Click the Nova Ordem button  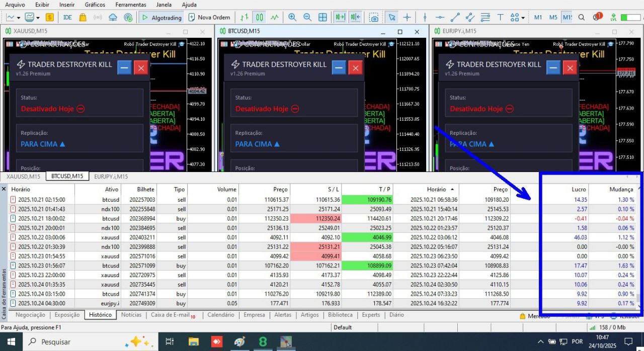(209, 17)
